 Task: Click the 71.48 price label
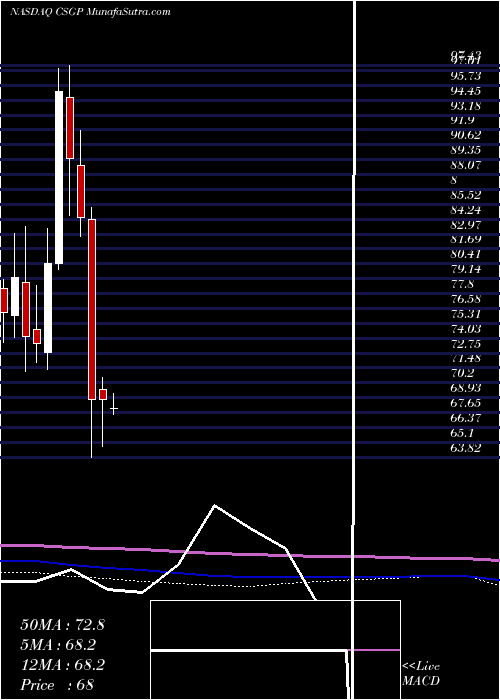[x=466, y=358]
